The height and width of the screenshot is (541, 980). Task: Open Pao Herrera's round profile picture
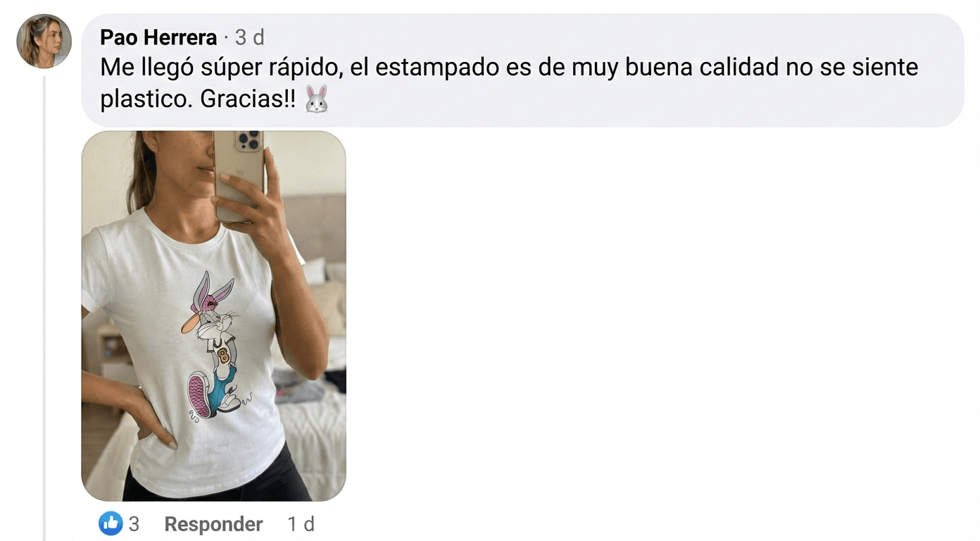44,41
